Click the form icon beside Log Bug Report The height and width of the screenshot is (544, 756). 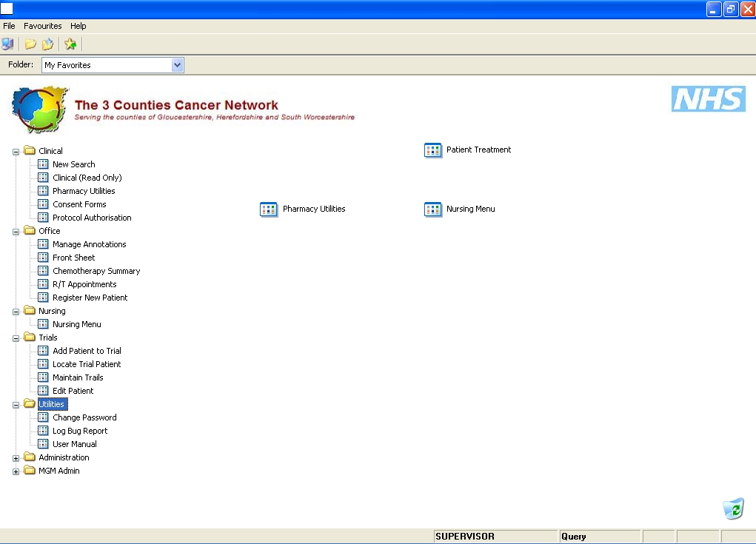pos(43,430)
